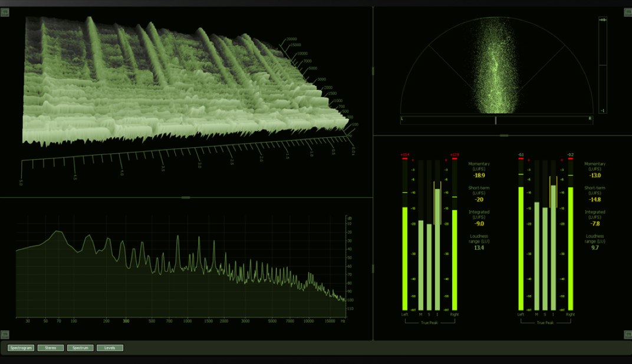Click the -0.1 peak readout on second meter
Image resolution: width=632 pixels, height=364 pixels.
coord(521,155)
